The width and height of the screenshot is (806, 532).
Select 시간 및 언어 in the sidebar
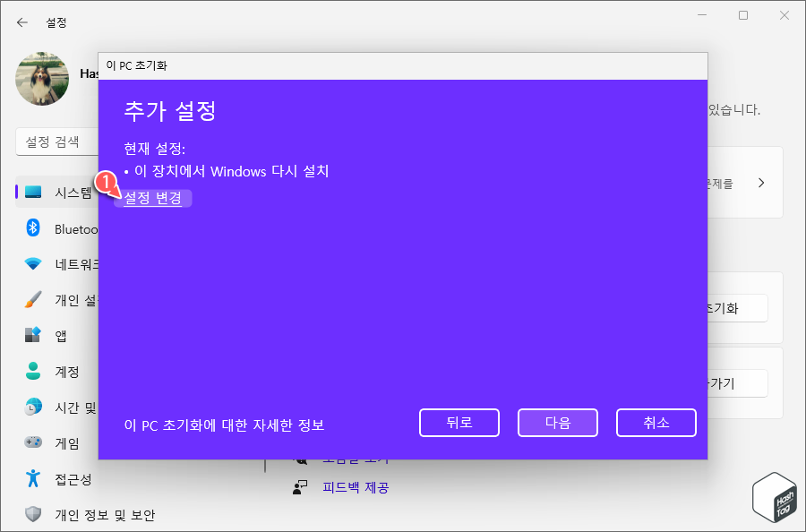point(43,408)
